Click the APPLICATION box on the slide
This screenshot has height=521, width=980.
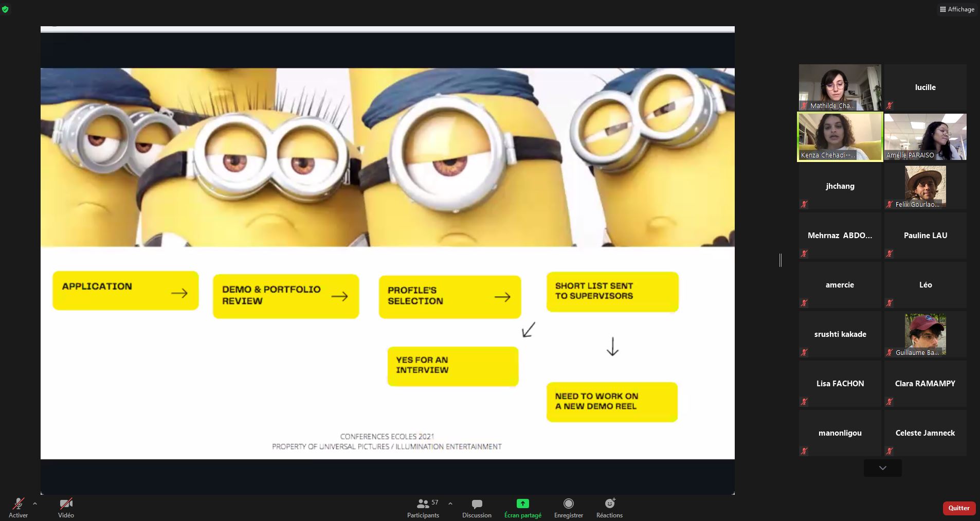coord(125,291)
